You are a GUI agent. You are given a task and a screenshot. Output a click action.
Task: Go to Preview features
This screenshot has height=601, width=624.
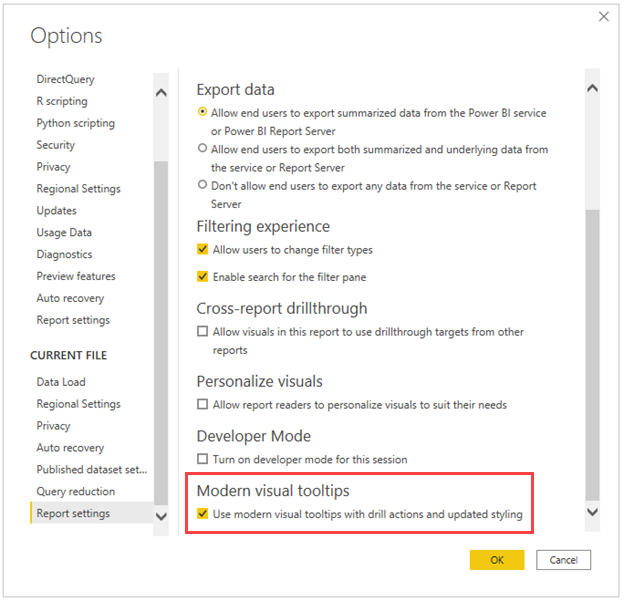click(76, 276)
